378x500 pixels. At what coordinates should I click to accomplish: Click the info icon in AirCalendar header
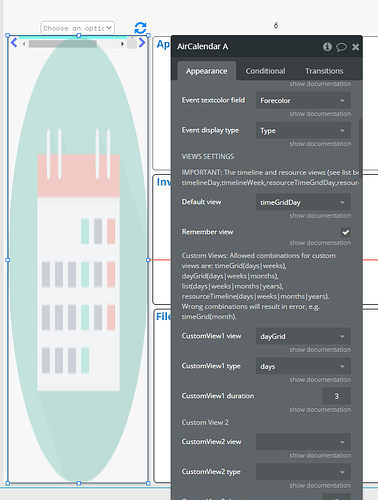coord(327,47)
